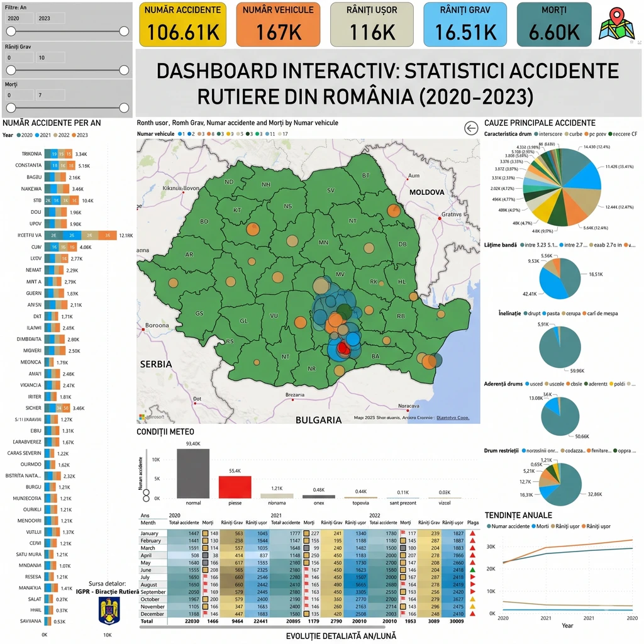Select the 'usced' legend item under Aderență drums
The image size is (644, 644).
pyautogui.click(x=533, y=384)
